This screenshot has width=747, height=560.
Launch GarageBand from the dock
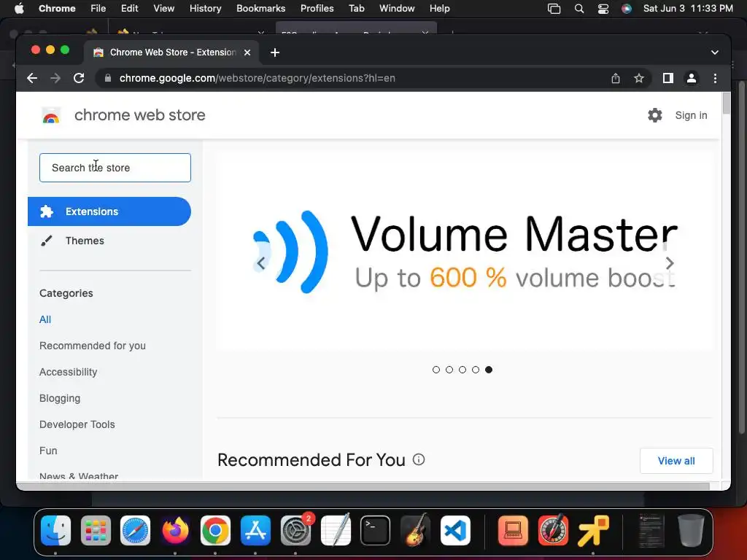click(x=415, y=531)
